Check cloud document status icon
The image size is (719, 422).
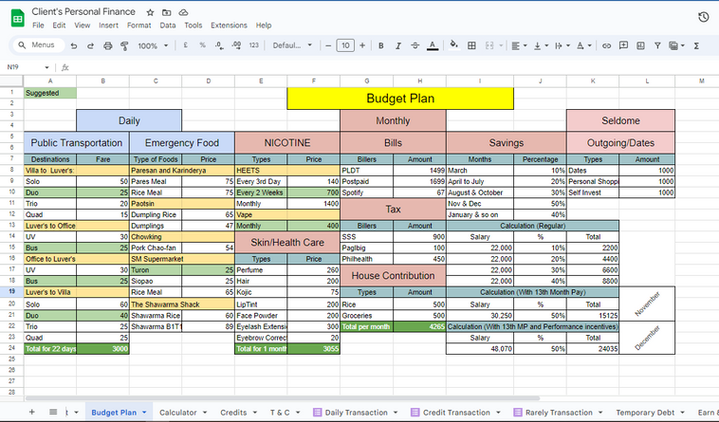(x=183, y=12)
